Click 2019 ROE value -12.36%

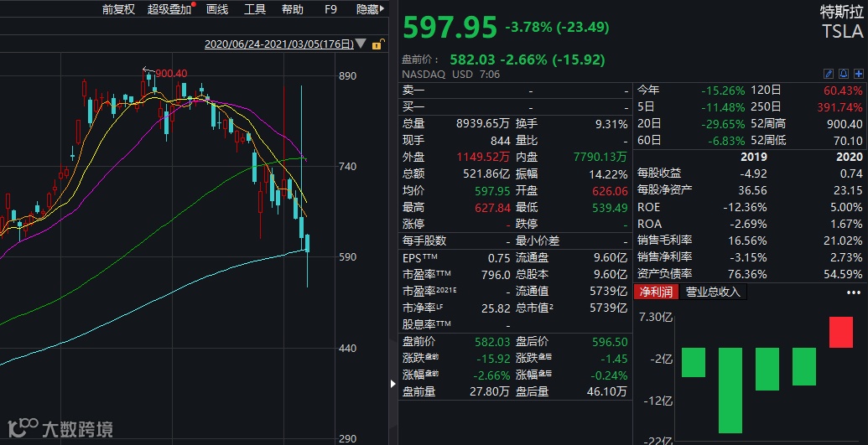click(745, 208)
